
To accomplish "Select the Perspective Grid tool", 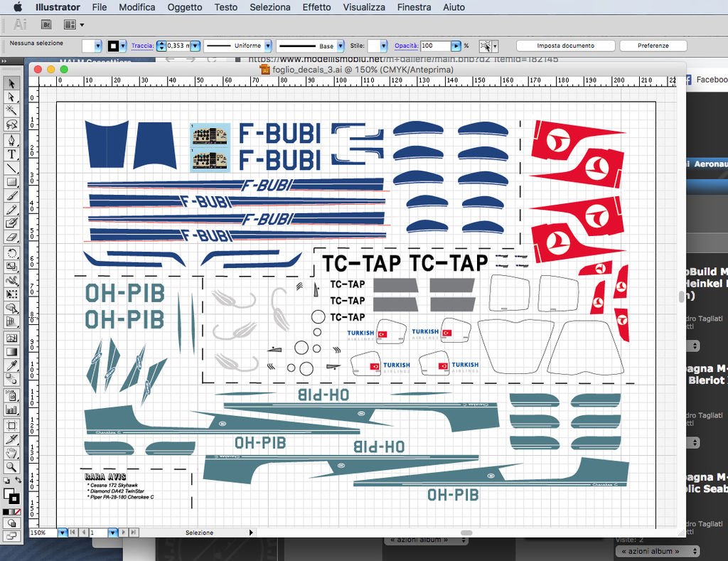I will coord(11,321).
